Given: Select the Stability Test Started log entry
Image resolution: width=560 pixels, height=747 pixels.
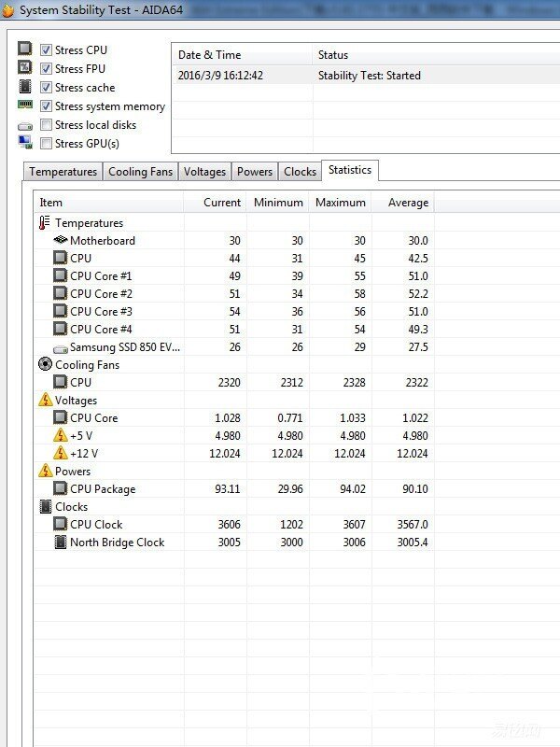Looking at the screenshot, I should [369, 76].
